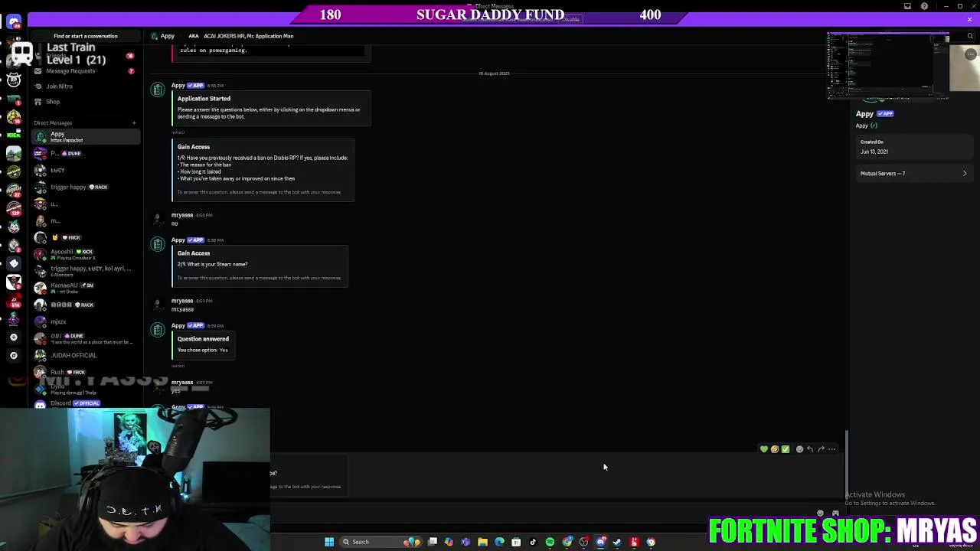Open the Discover servers compass icon
Image resolution: width=980 pixels, height=551 pixels.
pyautogui.click(x=13, y=355)
